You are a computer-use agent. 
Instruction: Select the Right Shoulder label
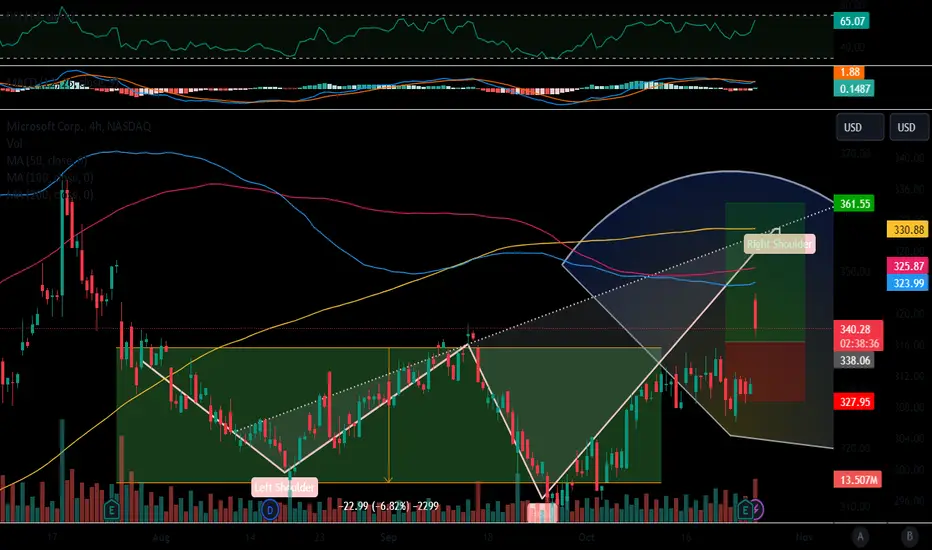pyautogui.click(x=779, y=244)
